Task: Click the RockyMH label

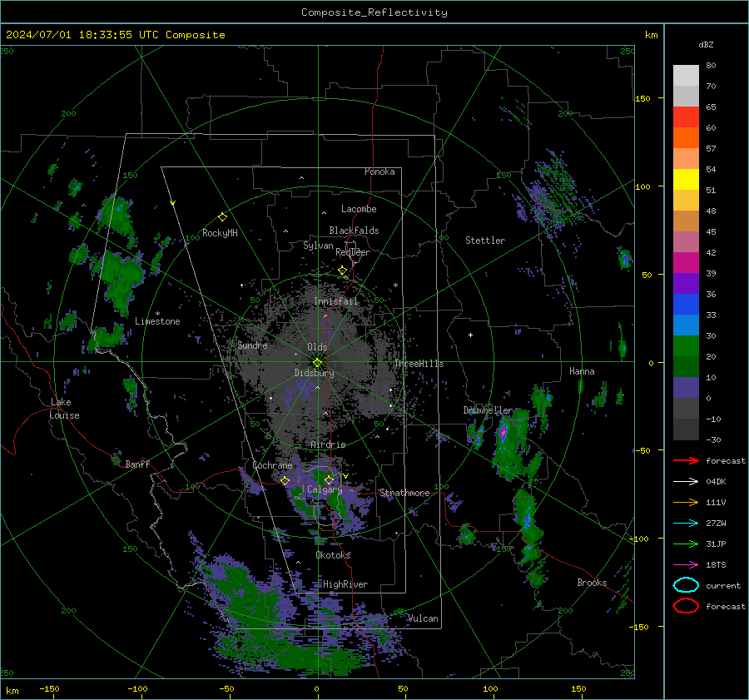Action: pyautogui.click(x=220, y=233)
